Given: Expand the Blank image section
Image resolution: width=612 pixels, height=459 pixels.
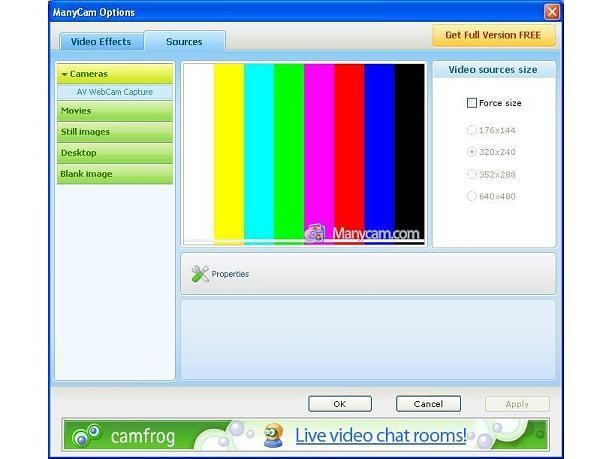Looking at the screenshot, I should point(115,174).
